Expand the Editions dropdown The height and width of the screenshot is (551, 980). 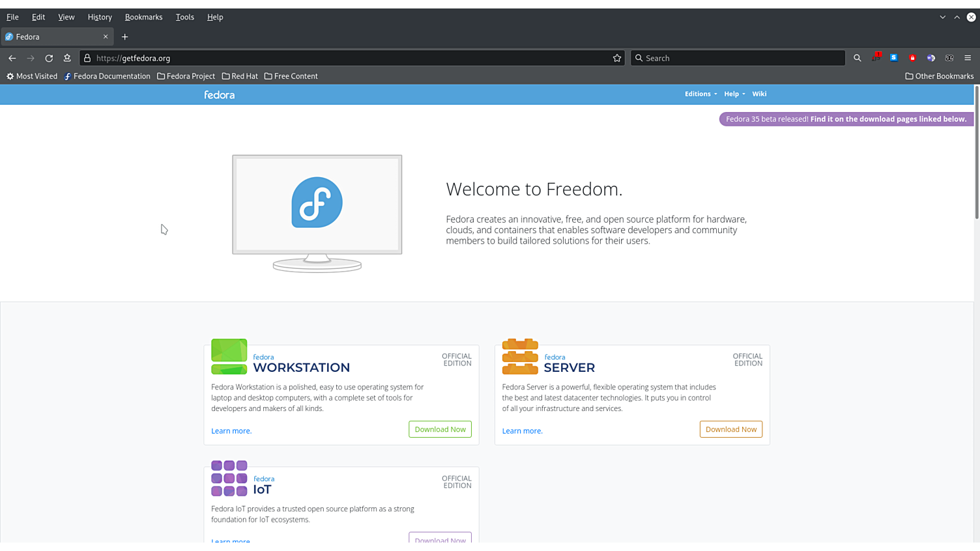click(700, 94)
